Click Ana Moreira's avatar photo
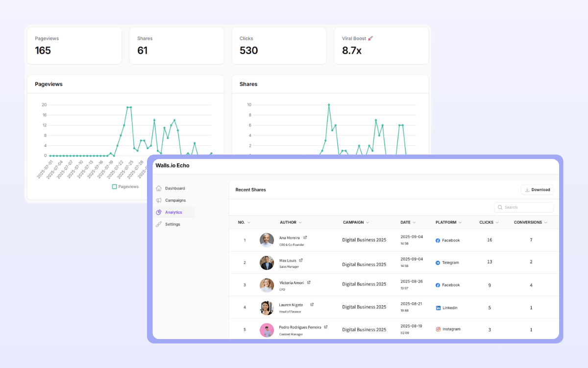588x368 pixels. tap(267, 240)
